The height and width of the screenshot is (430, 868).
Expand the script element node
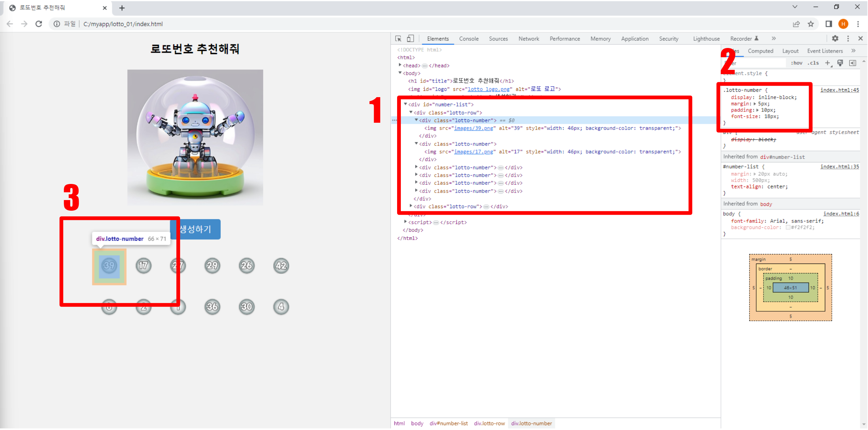(x=405, y=222)
